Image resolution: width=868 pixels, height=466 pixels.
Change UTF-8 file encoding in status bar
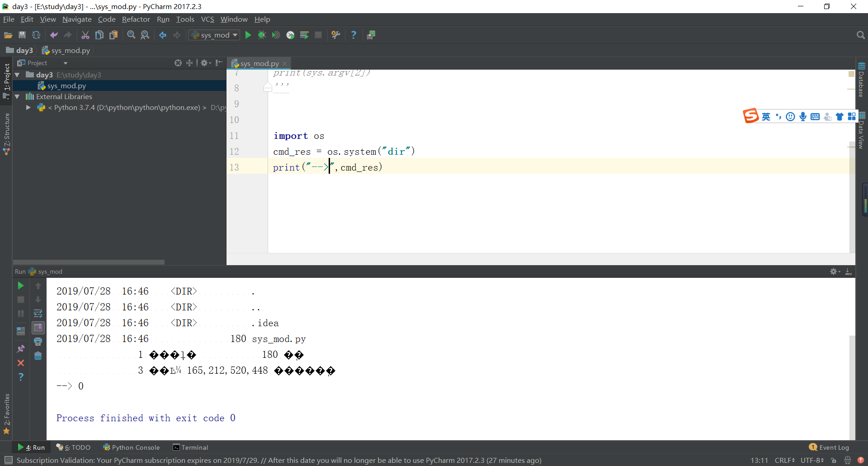point(812,460)
